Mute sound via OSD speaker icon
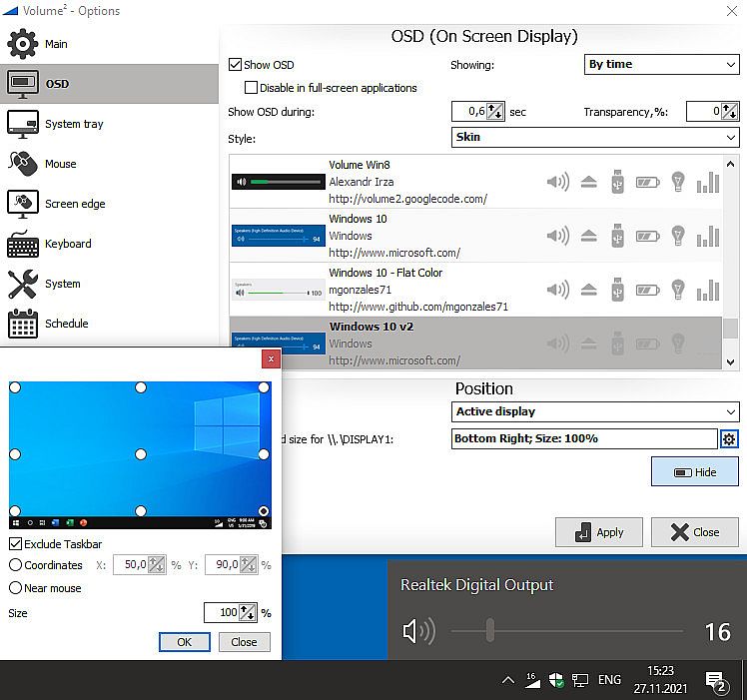747x700 pixels. pyautogui.click(x=418, y=631)
